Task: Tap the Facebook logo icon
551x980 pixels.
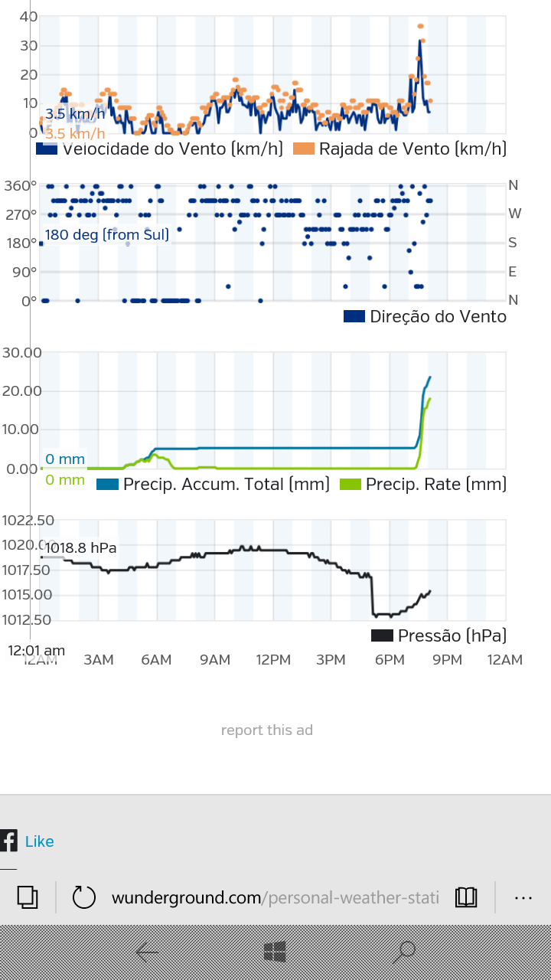Action: pyautogui.click(x=8, y=841)
